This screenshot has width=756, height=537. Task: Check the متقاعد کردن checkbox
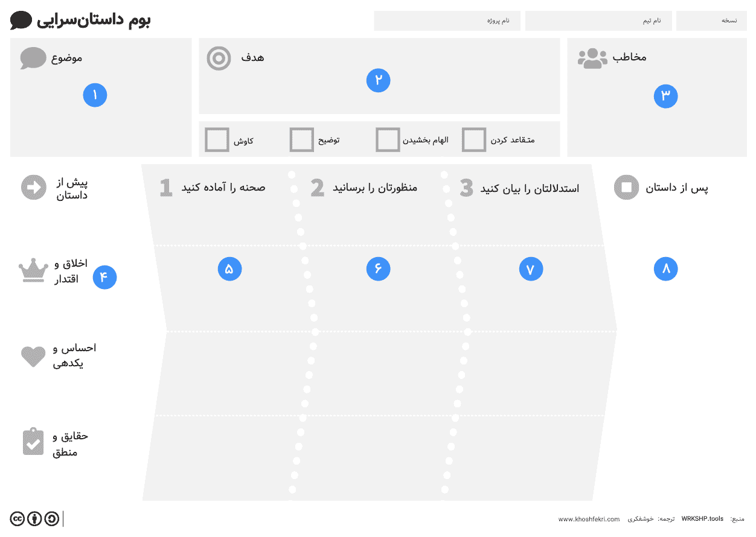[474, 140]
